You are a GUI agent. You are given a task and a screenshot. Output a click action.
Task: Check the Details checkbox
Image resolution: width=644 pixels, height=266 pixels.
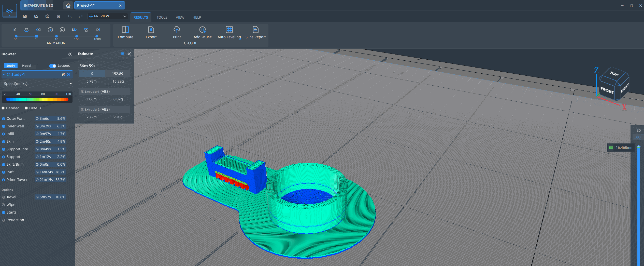tap(26, 108)
